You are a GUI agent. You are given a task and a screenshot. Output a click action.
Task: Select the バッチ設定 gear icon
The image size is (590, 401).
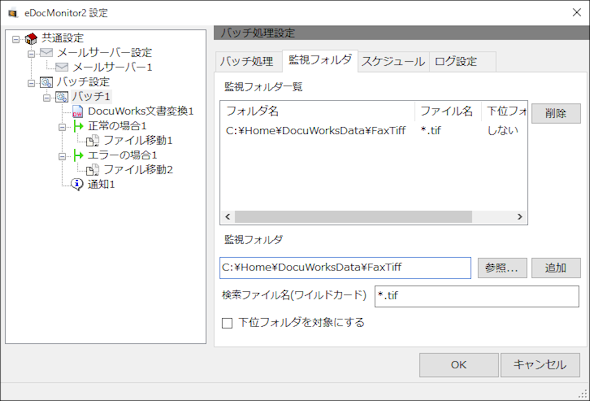pyautogui.click(x=47, y=82)
